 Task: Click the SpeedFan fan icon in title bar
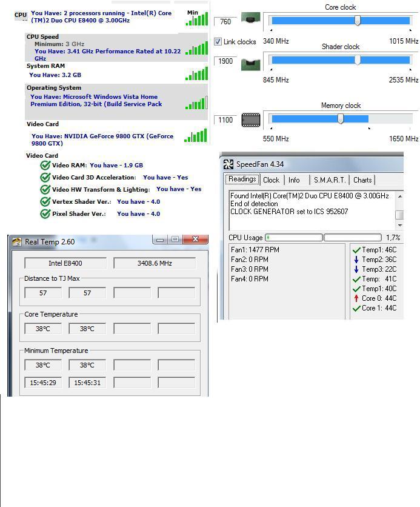click(x=228, y=164)
